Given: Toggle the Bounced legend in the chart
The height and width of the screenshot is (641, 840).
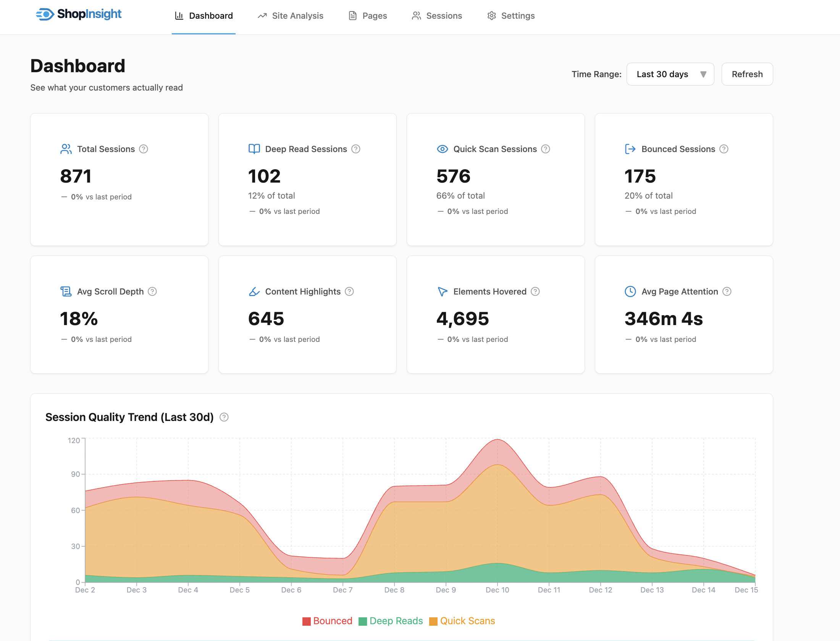Looking at the screenshot, I should tap(328, 621).
